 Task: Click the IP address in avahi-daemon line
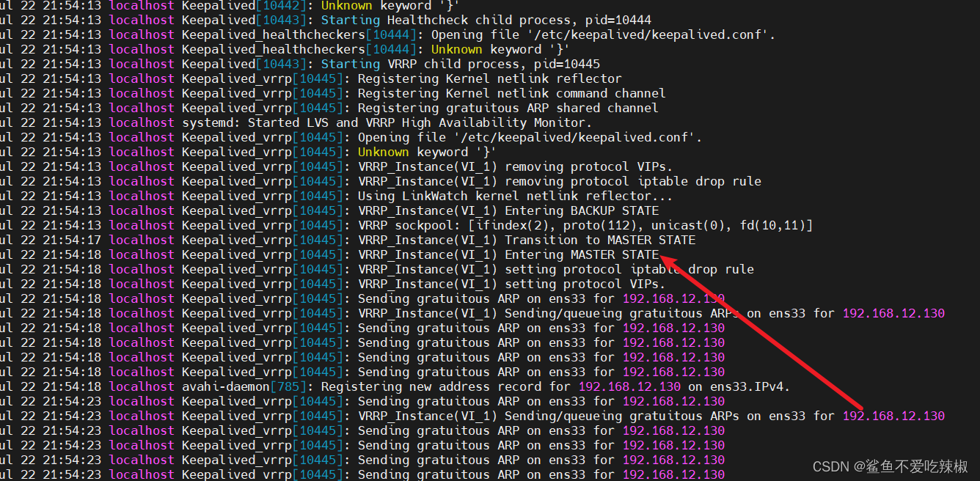[x=629, y=386]
